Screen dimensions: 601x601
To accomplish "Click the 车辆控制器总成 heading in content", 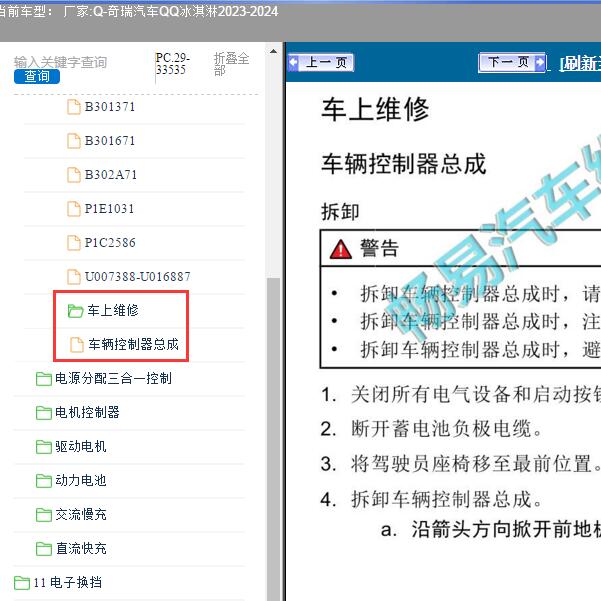I will click(x=404, y=164).
